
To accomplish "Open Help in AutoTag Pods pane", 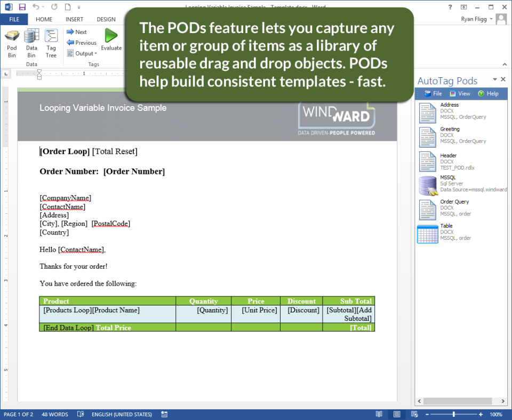I will point(488,94).
